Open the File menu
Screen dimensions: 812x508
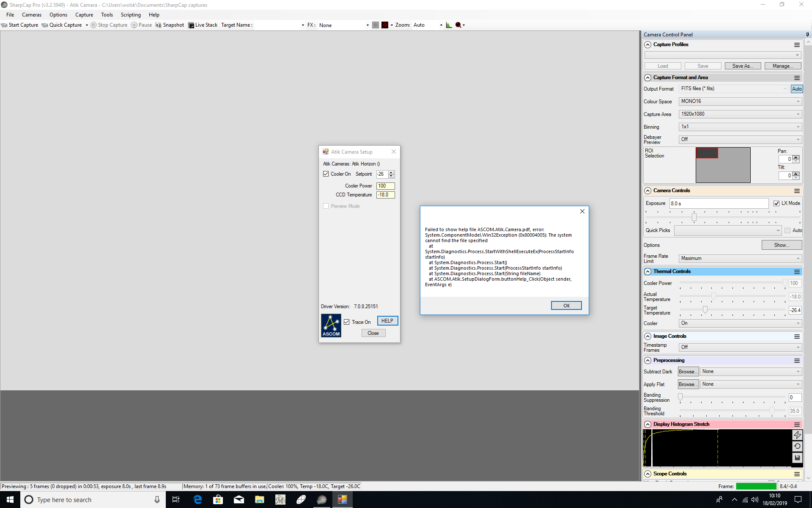10,15
